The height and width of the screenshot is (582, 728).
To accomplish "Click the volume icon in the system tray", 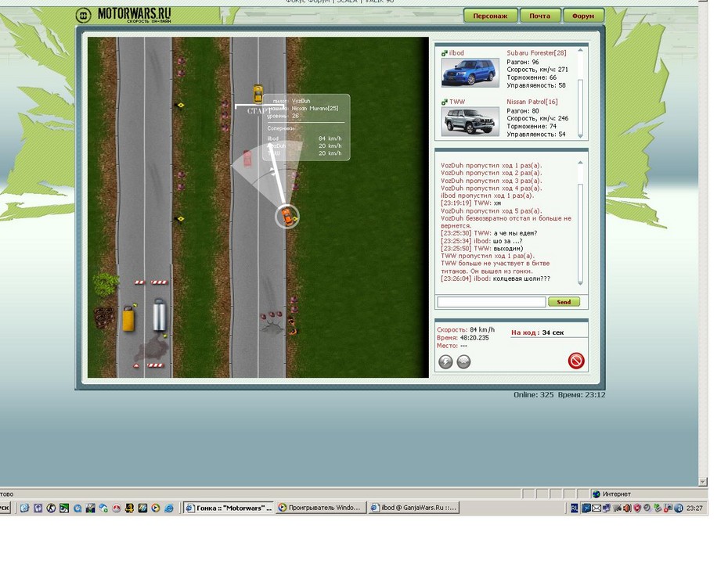I will [x=627, y=508].
